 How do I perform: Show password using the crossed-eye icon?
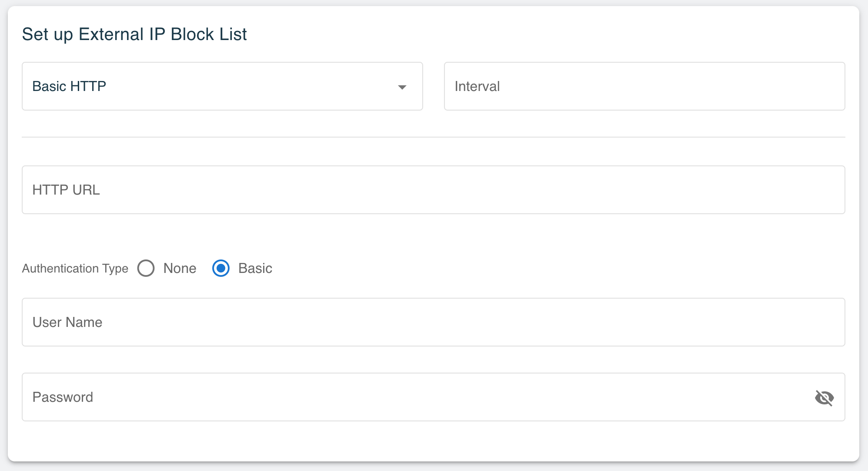click(x=824, y=397)
